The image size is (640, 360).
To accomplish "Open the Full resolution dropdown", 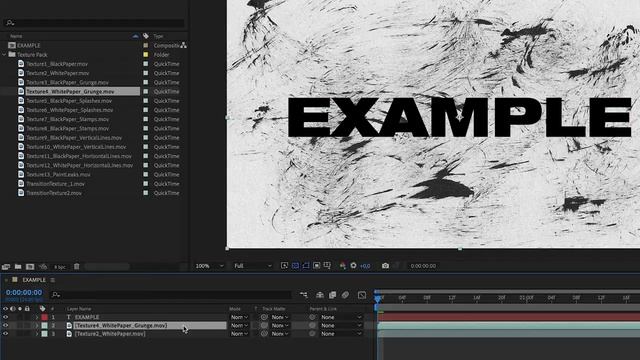I will [253, 266].
